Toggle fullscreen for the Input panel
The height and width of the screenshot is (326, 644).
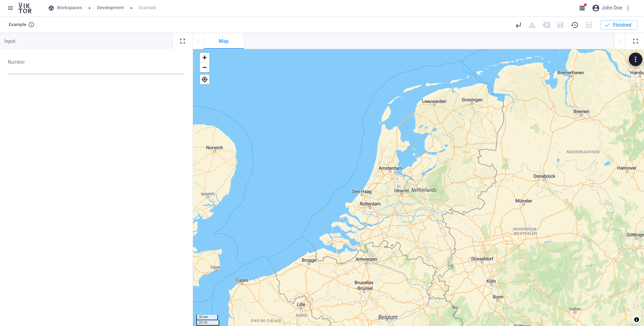183,41
